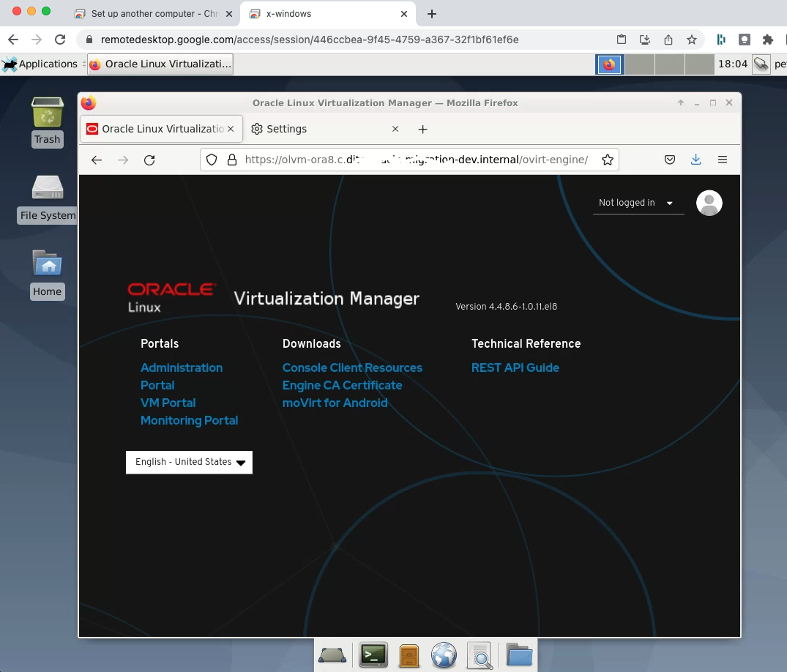Click the user avatar icon
The image size is (787, 672).
point(709,203)
